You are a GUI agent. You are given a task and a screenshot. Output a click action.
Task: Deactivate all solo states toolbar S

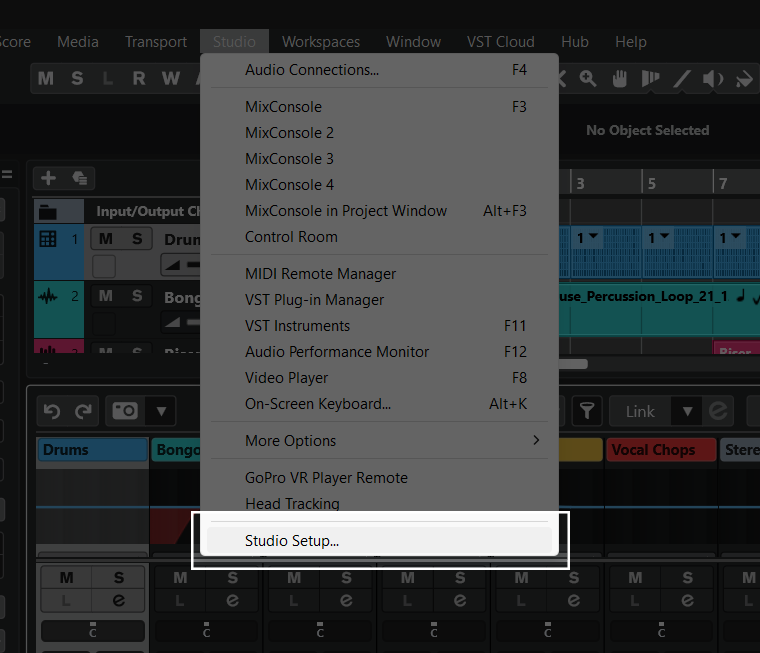tap(77, 79)
